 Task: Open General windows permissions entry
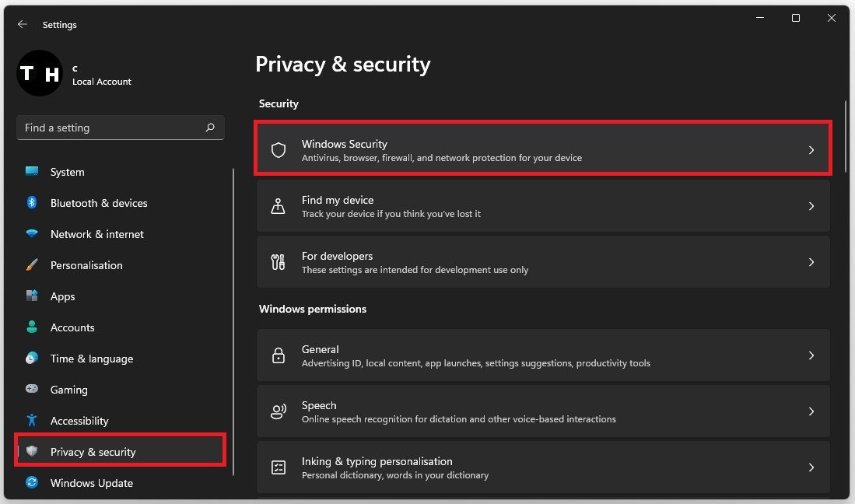click(543, 355)
